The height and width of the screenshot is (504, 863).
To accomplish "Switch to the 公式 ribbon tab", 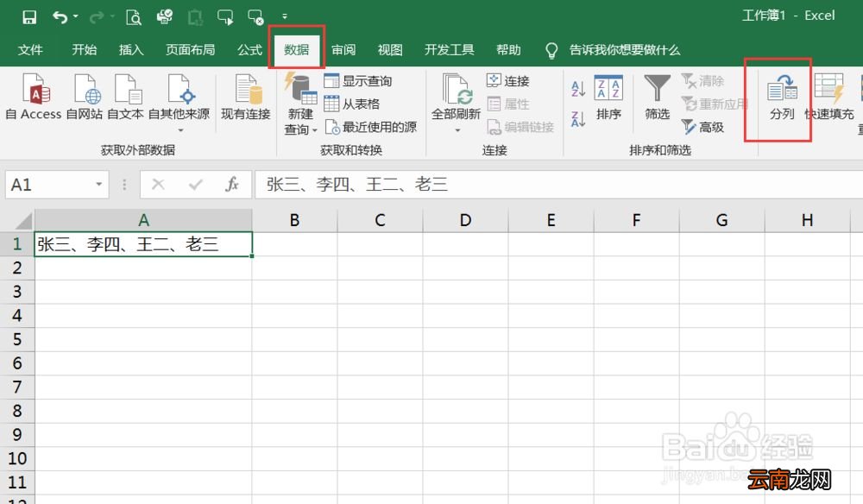I will tap(250, 50).
